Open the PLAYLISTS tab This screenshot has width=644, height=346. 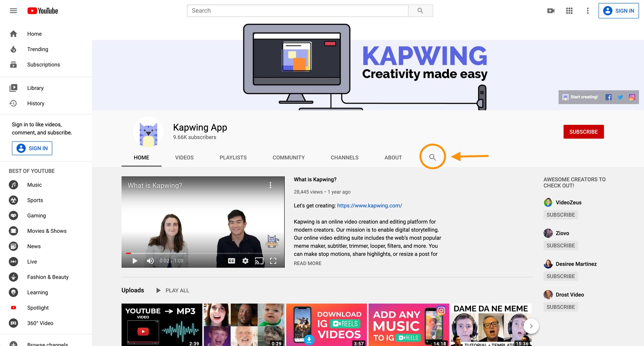[233, 158]
